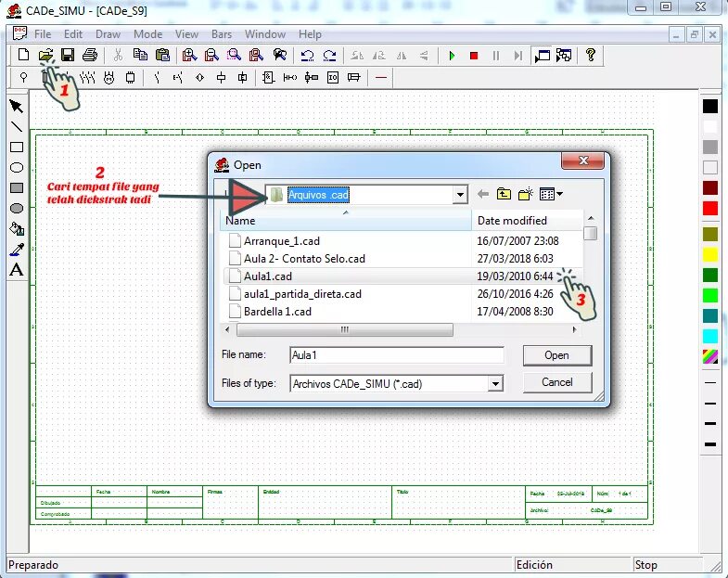Open the Window menu

tap(265, 34)
